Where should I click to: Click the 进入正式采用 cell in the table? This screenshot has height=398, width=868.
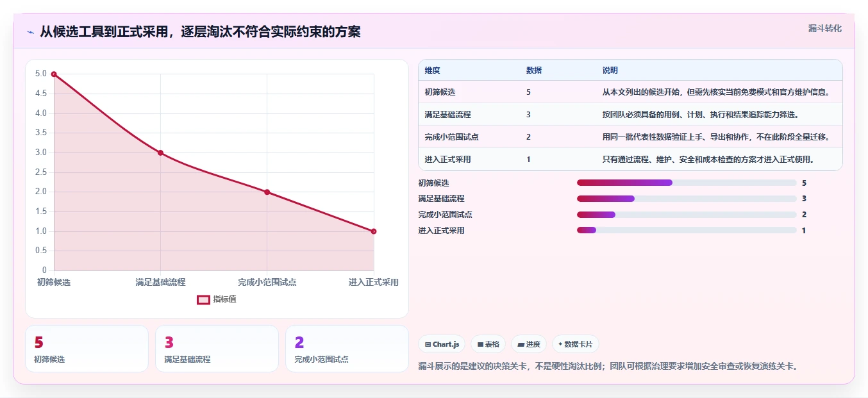(447, 160)
